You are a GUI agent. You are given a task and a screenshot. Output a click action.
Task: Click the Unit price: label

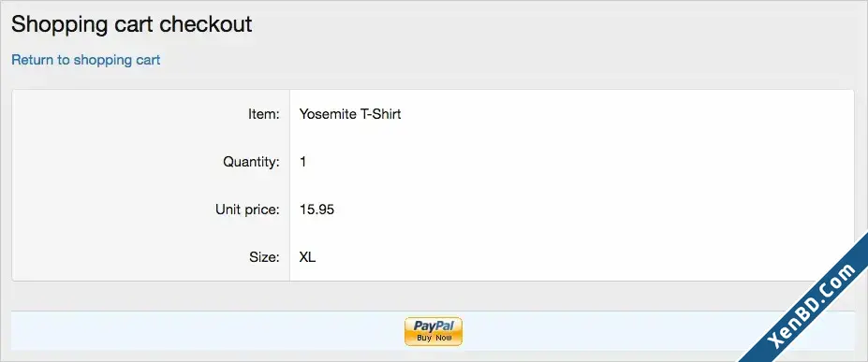247,210
